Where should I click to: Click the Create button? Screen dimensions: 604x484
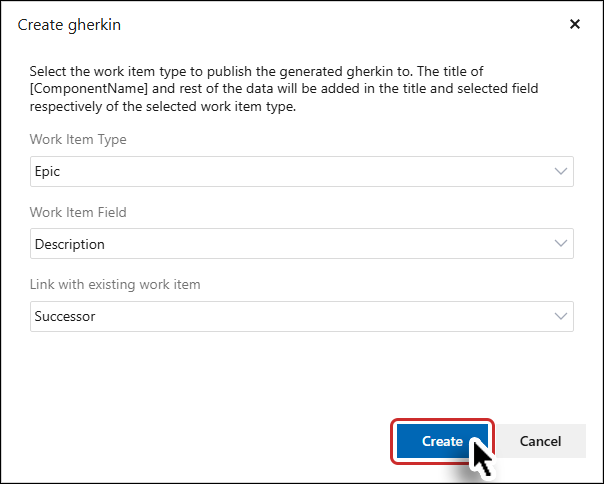pos(442,441)
